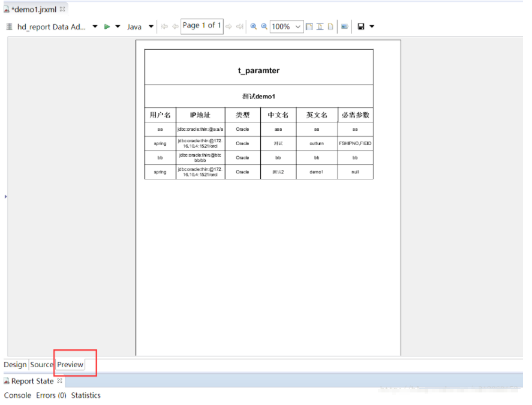The image size is (532, 405).
Task: Click the jdbc:oracle:thin:@bb:bb/bb cell
Action: pyautogui.click(x=200, y=158)
